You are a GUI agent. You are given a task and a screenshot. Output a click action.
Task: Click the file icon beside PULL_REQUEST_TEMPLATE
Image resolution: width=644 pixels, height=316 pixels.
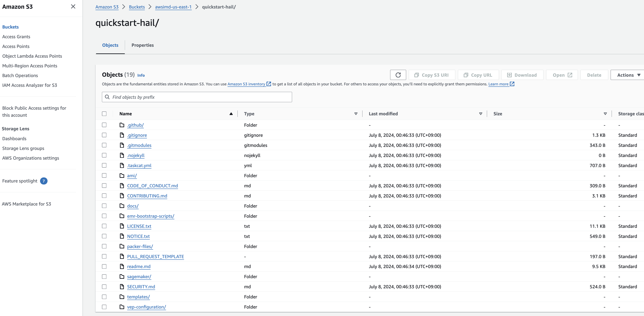point(122,257)
